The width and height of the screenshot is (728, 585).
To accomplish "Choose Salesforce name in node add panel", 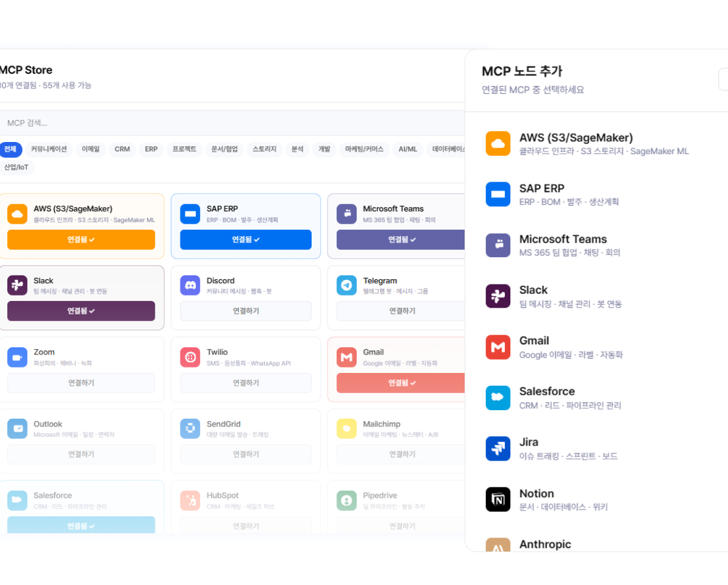I will pyautogui.click(x=547, y=391).
